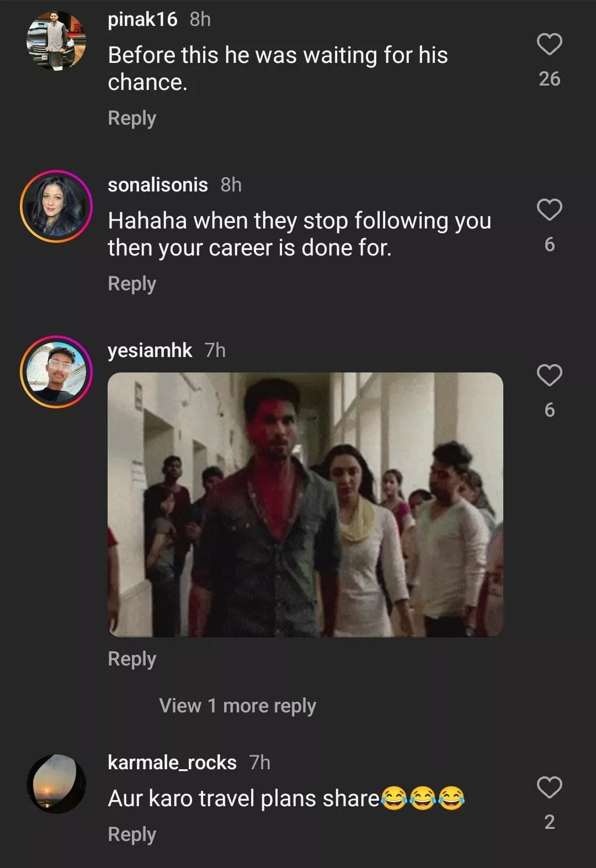View the 26 likes on pinak16's comment

click(x=549, y=79)
